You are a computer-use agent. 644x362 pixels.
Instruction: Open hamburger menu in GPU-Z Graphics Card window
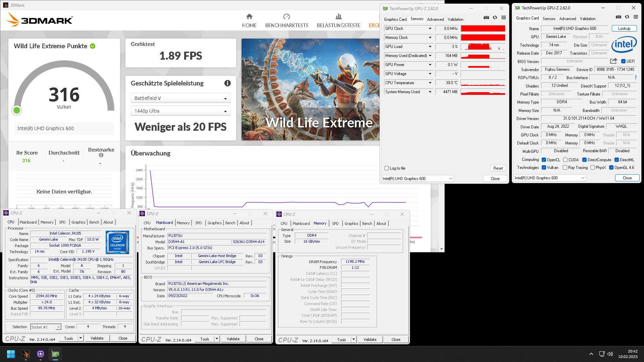(x=636, y=17)
